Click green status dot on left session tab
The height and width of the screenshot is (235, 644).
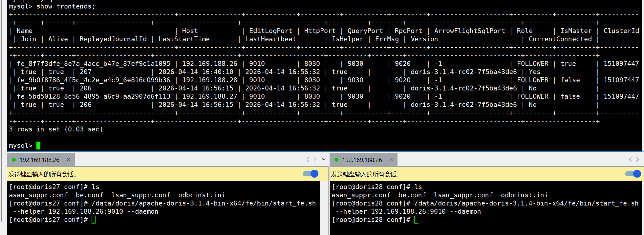pos(14,160)
